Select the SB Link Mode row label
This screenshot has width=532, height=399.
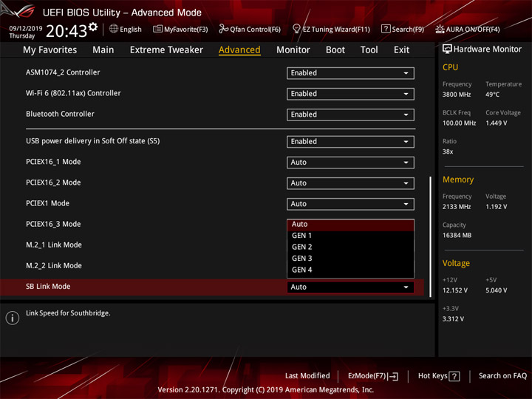(x=48, y=287)
